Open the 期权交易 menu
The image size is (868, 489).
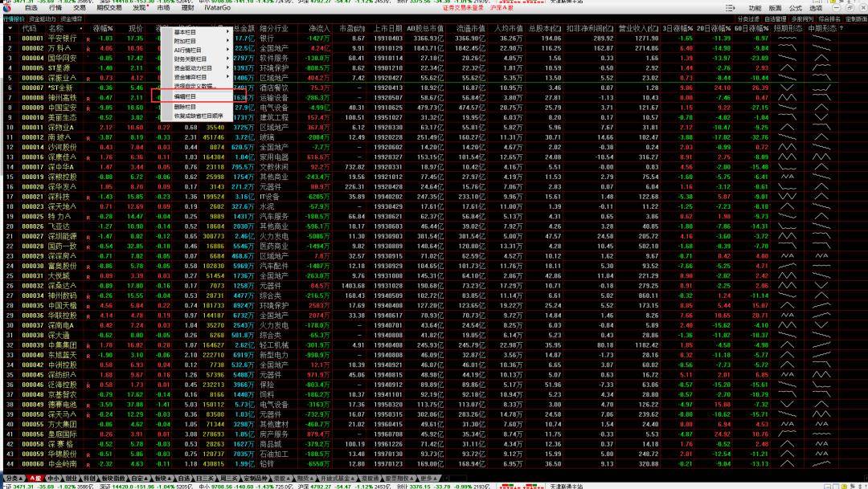(109, 8)
